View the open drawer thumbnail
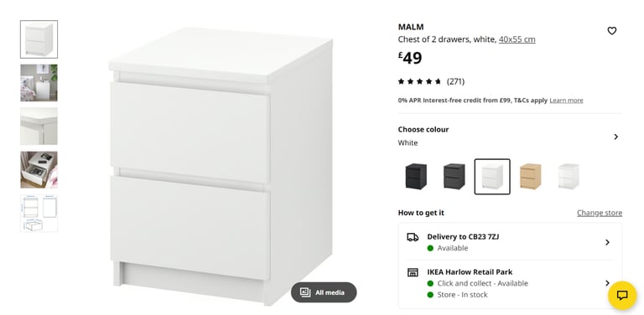The image size is (644, 315). pos(39,170)
